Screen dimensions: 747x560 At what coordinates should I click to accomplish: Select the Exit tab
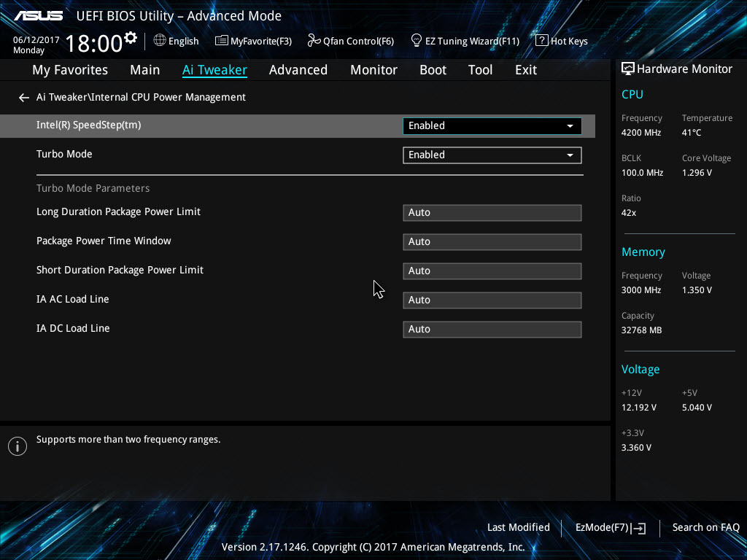click(x=526, y=70)
